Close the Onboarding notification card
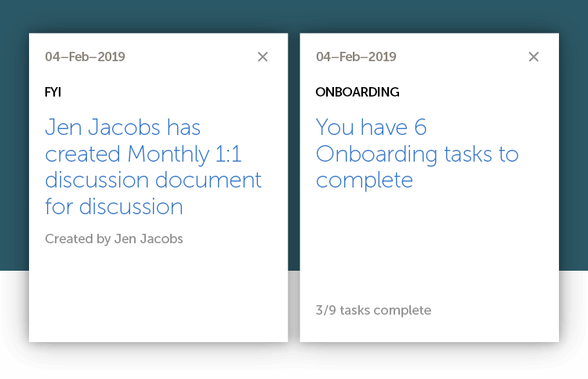The width and height of the screenshot is (588, 379). 533,56
